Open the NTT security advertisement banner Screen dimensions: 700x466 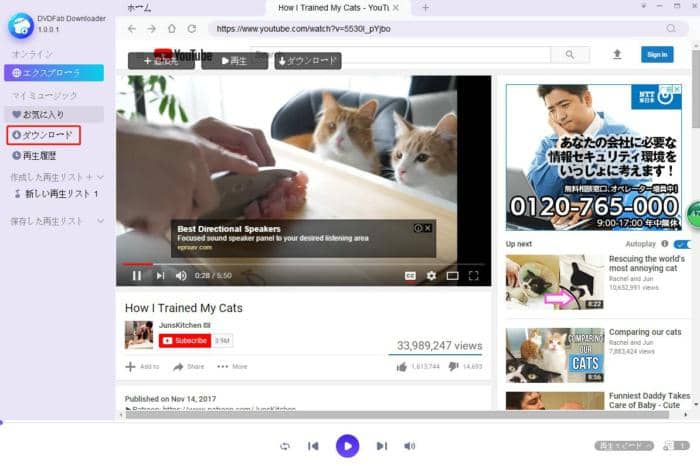[x=593, y=157]
